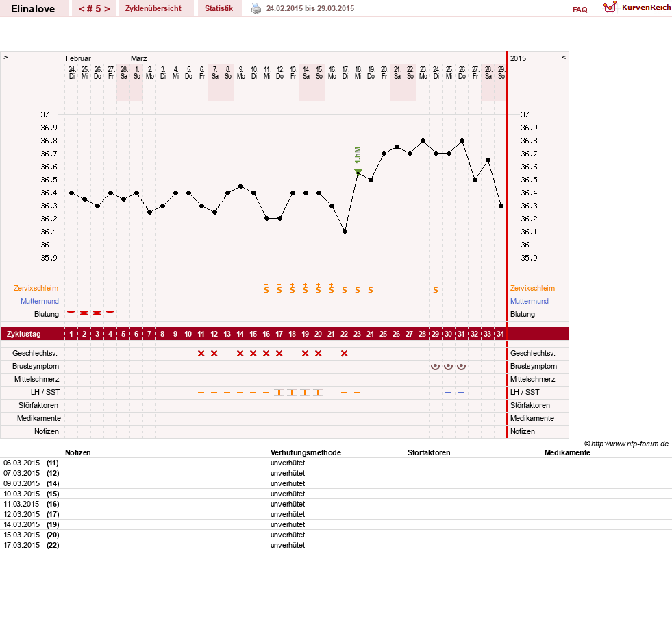Click the red X intercourse mark on day 22
Screen dimensions: 672x630
point(344,353)
